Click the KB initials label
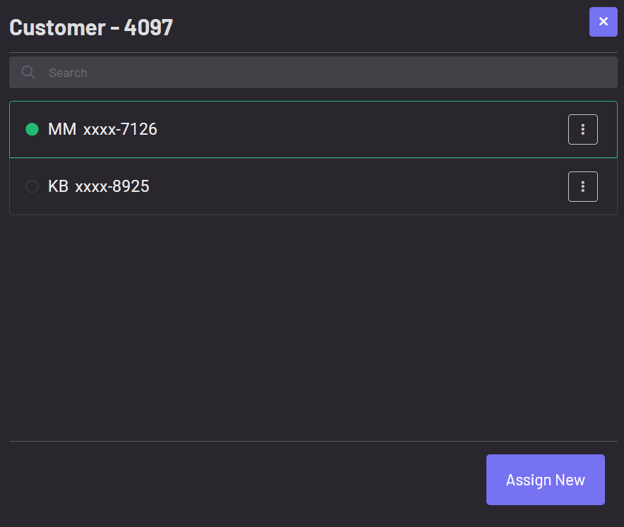Image resolution: width=624 pixels, height=527 pixels. [58, 186]
